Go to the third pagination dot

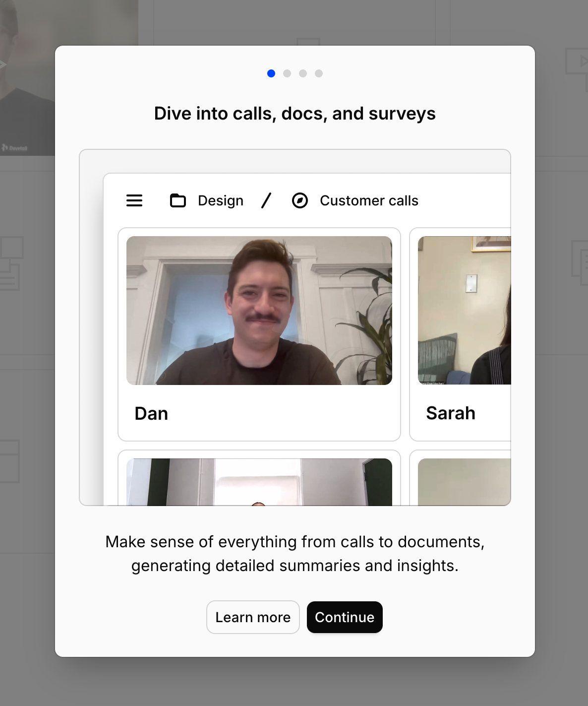[303, 73]
